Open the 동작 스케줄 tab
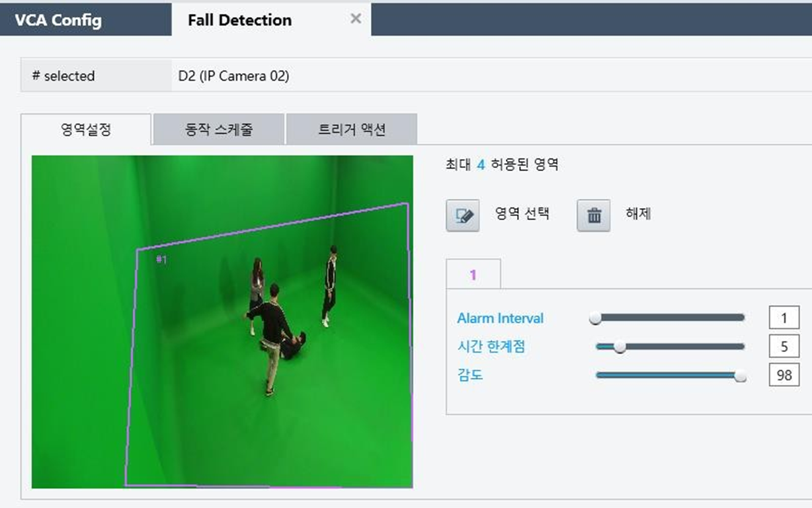The height and width of the screenshot is (508, 812). [x=219, y=129]
